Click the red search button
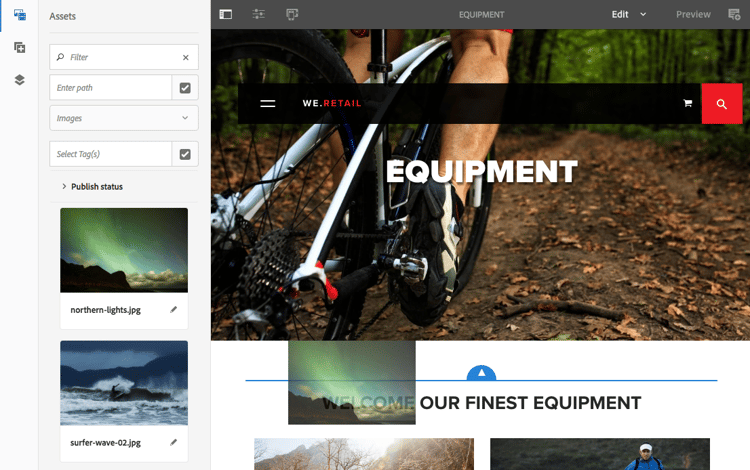 coord(722,104)
